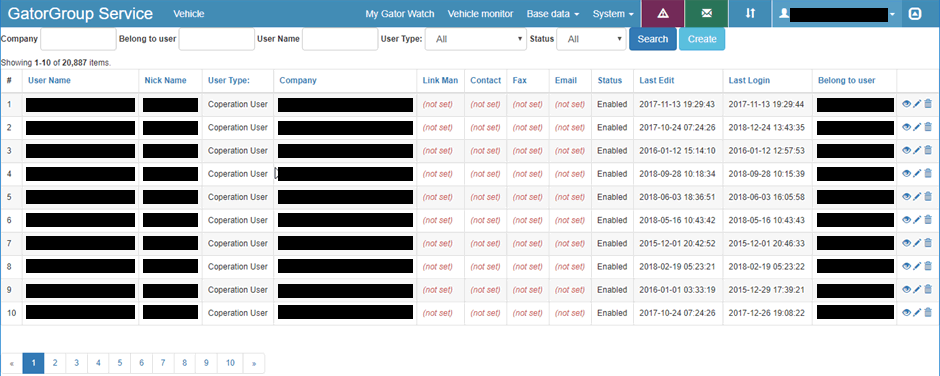Click the Create button
This screenshot has width=940, height=376.
[702, 39]
